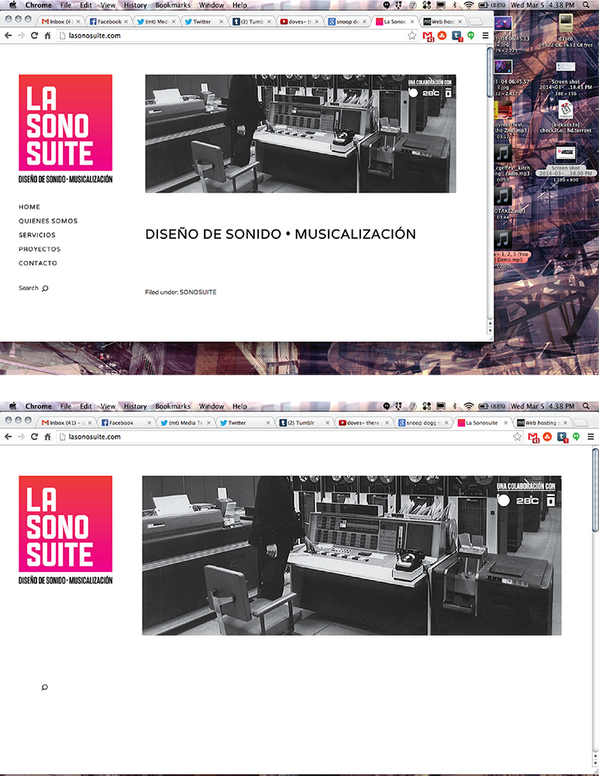Bookmark the page with the star in the narrow window
This screenshot has width=599, height=776.
pyautogui.click(x=412, y=36)
